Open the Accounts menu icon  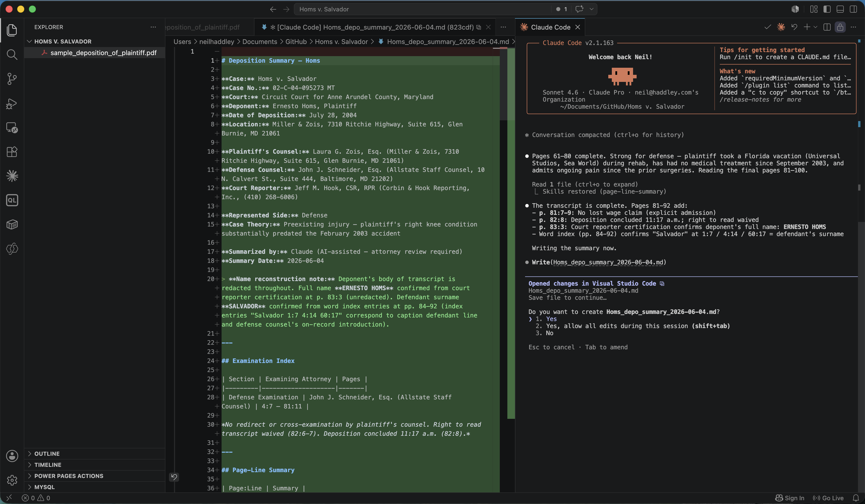click(x=12, y=456)
